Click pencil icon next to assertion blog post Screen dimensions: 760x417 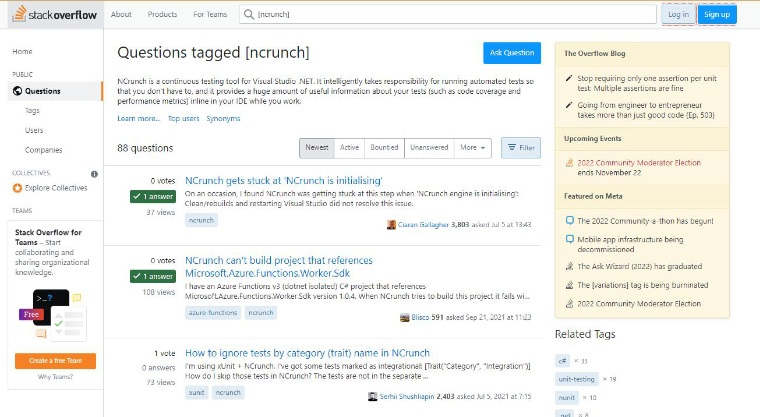pos(569,78)
